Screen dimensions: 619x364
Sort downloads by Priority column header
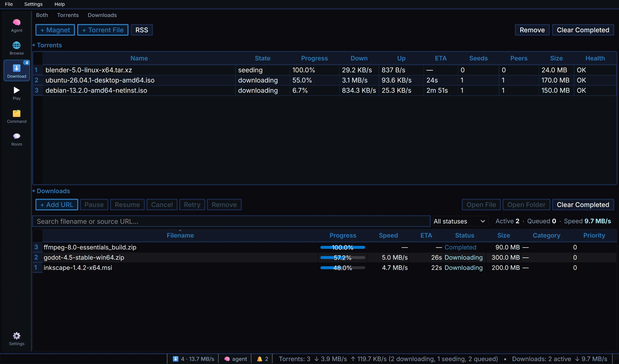(594, 235)
